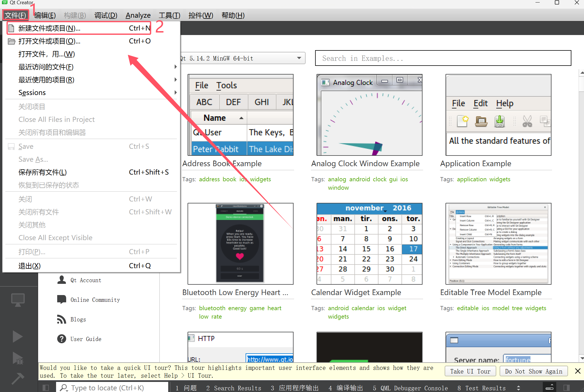Open the Calendar Widget Example thumbnail
Viewport: 584px width, 392px height.
coord(370,244)
